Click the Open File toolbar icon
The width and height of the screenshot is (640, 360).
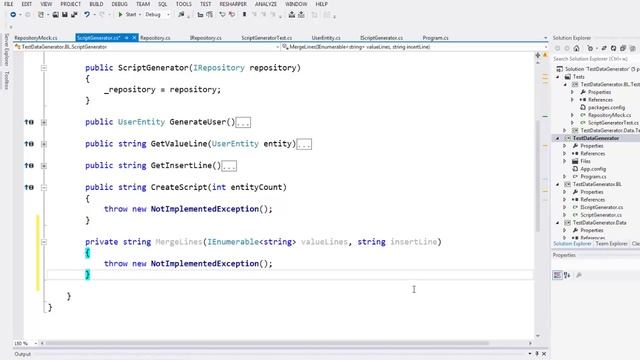click(55, 15)
